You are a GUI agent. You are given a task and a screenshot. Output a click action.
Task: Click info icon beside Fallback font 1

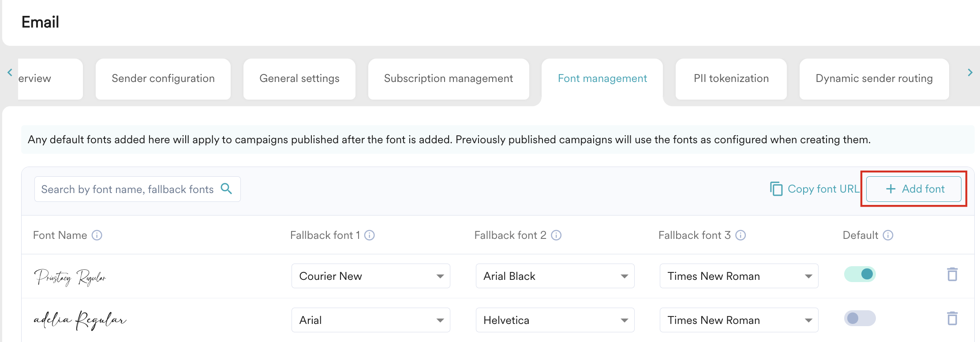(x=370, y=235)
